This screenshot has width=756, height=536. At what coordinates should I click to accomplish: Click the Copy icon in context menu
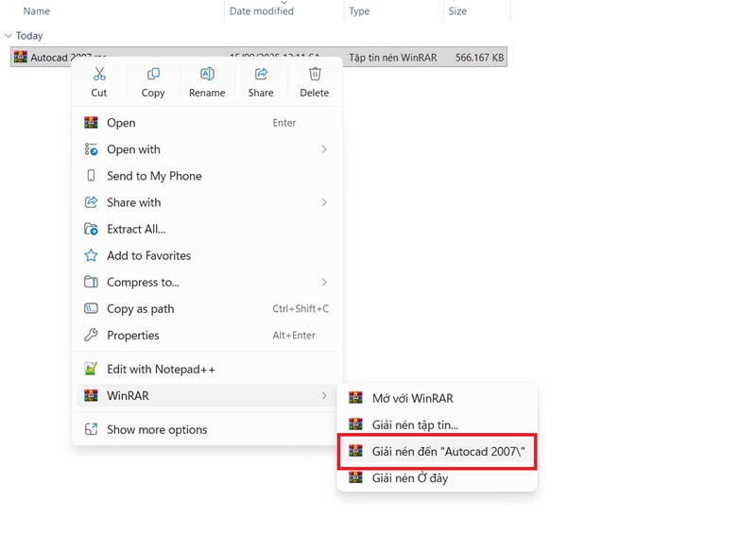[x=153, y=75]
